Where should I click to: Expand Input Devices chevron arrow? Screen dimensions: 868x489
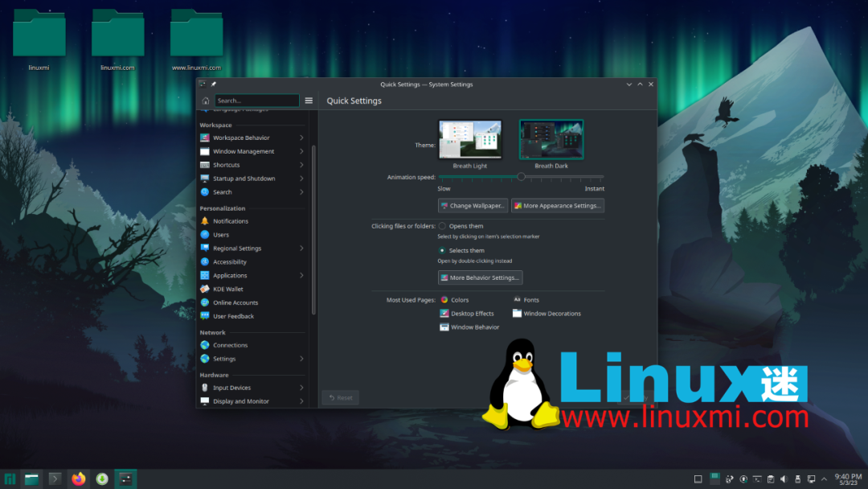pyautogui.click(x=301, y=388)
